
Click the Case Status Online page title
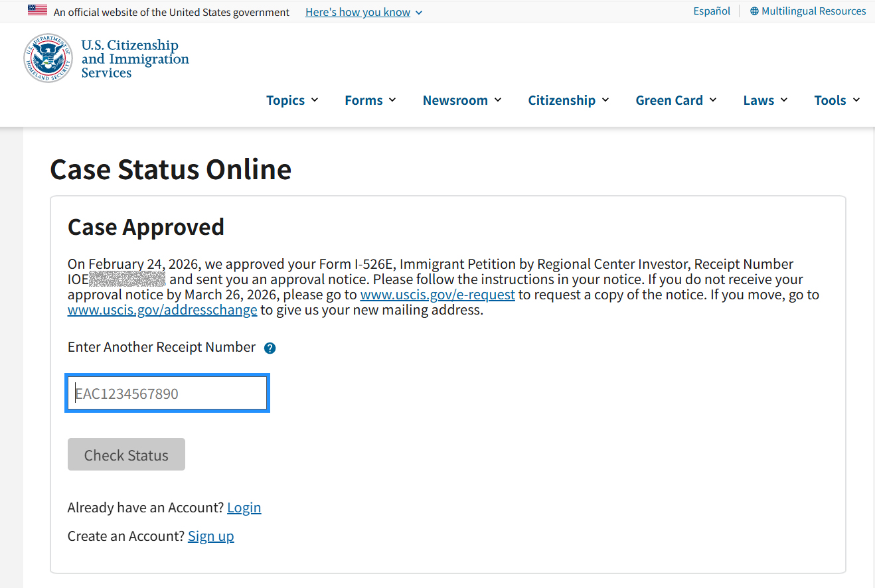(171, 169)
